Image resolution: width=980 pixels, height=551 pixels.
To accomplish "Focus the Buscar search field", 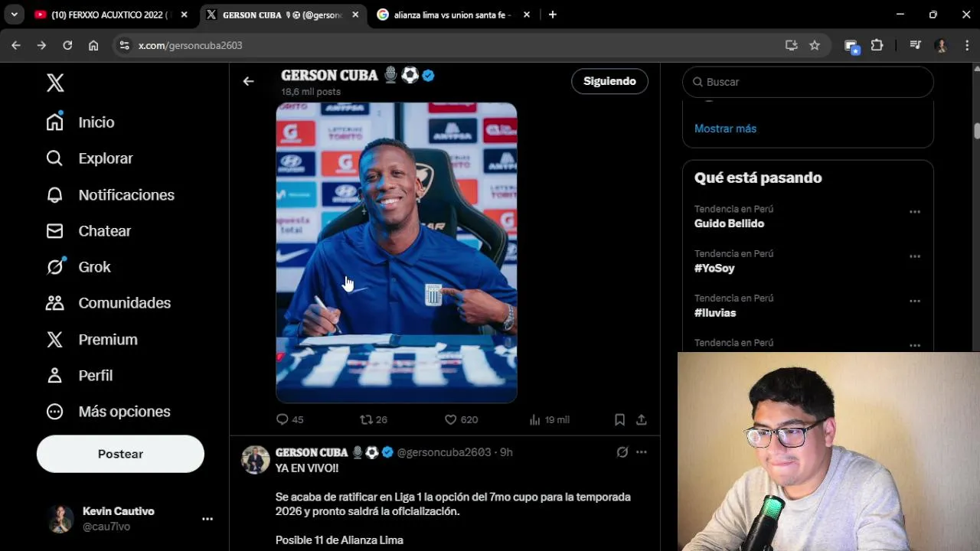I will click(808, 82).
